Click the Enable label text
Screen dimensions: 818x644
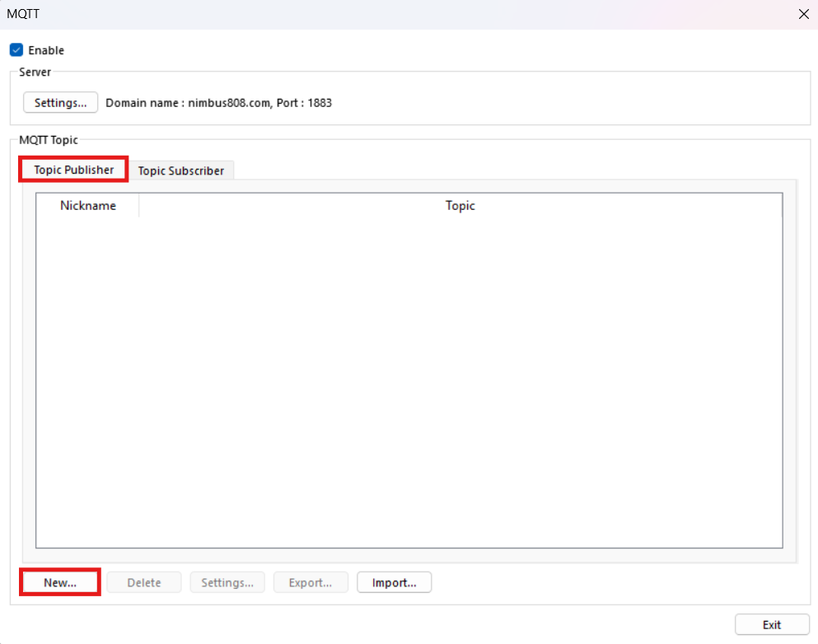[x=45, y=50]
